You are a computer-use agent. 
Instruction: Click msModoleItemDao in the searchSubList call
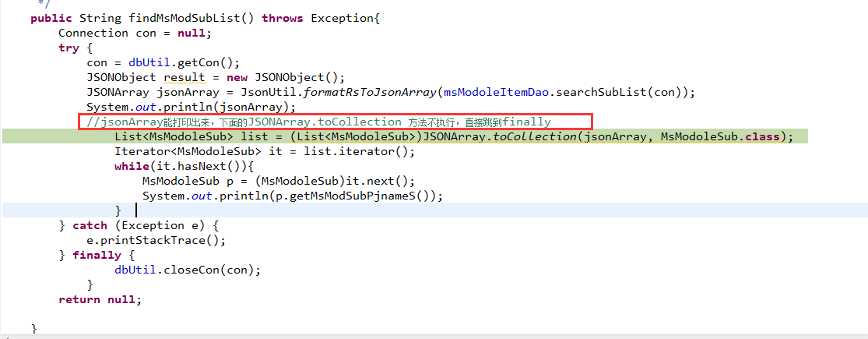pos(497,93)
